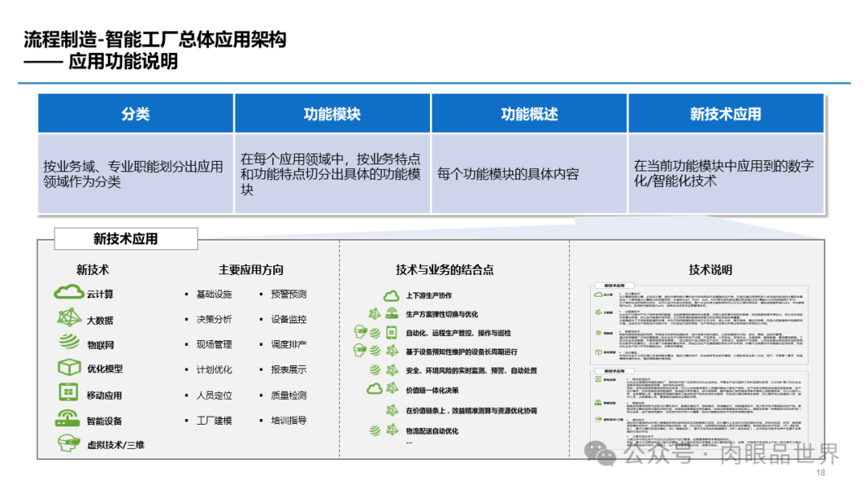
Task: Click the page number 18
Action: coord(821,472)
